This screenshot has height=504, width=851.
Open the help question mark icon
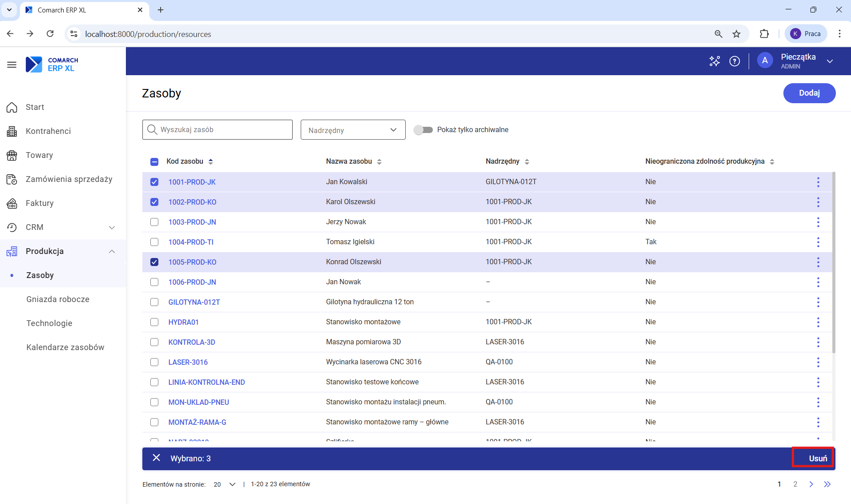734,61
